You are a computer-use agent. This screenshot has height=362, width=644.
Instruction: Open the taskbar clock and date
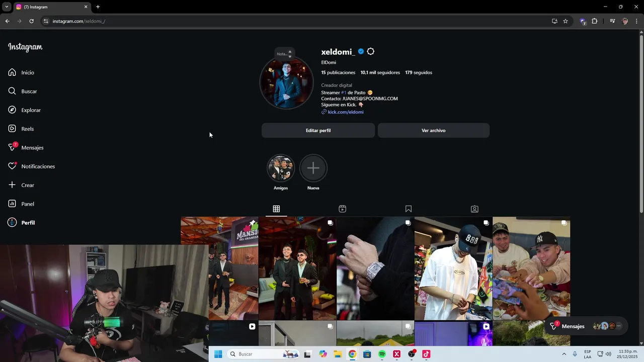(x=627, y=354)
